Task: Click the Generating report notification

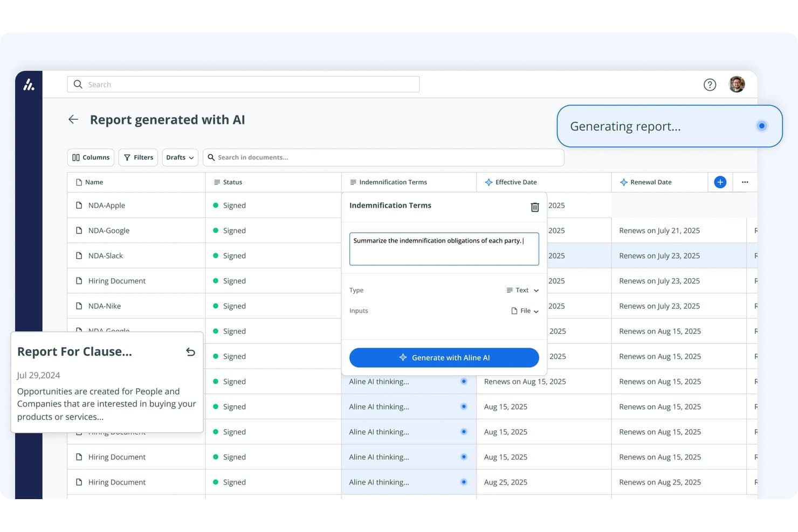Action: coord(670,126)
